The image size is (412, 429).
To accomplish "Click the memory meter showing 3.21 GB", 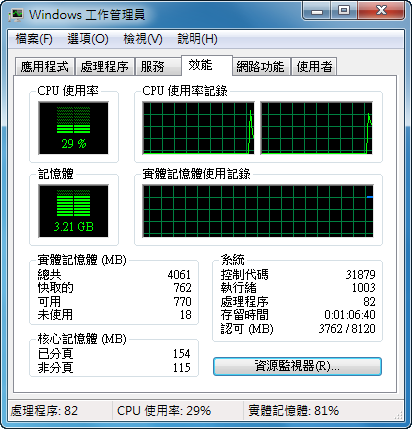I will point(73,211).
